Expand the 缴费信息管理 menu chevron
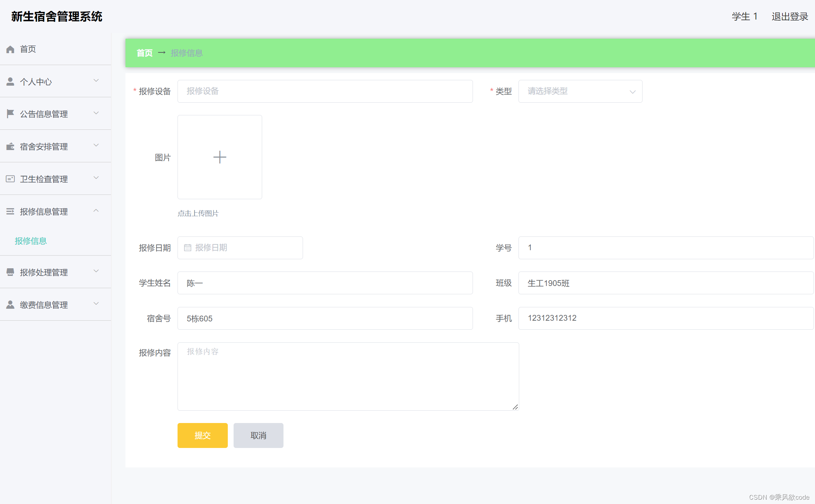 pos(96,304)
